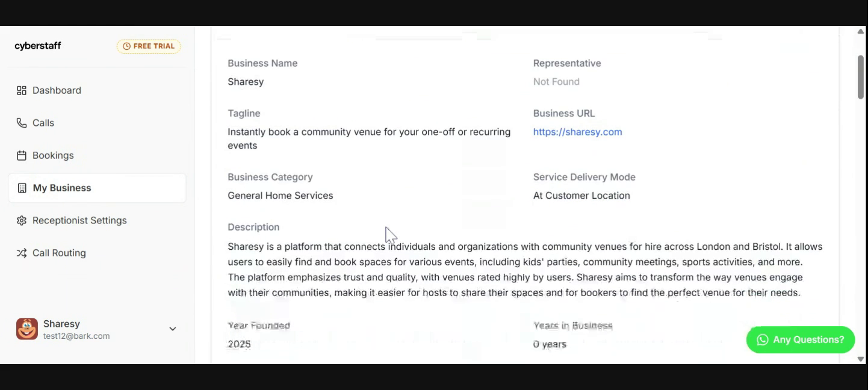Viewport: 868px width, 390px height.
Task: Click the Calls phone icon
Action: tap(22, 123)
